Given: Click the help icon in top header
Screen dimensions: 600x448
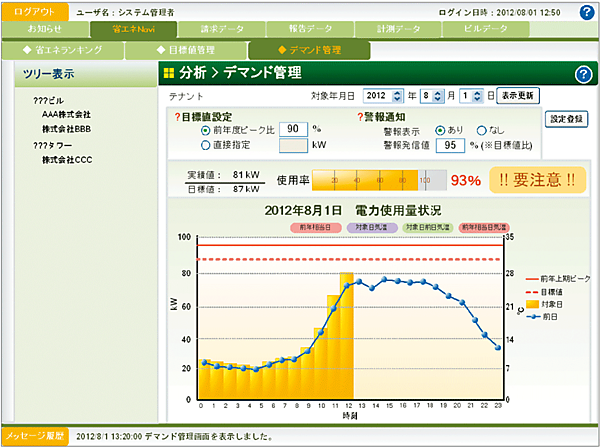Looking at the screenshot, I should [587, 12].
